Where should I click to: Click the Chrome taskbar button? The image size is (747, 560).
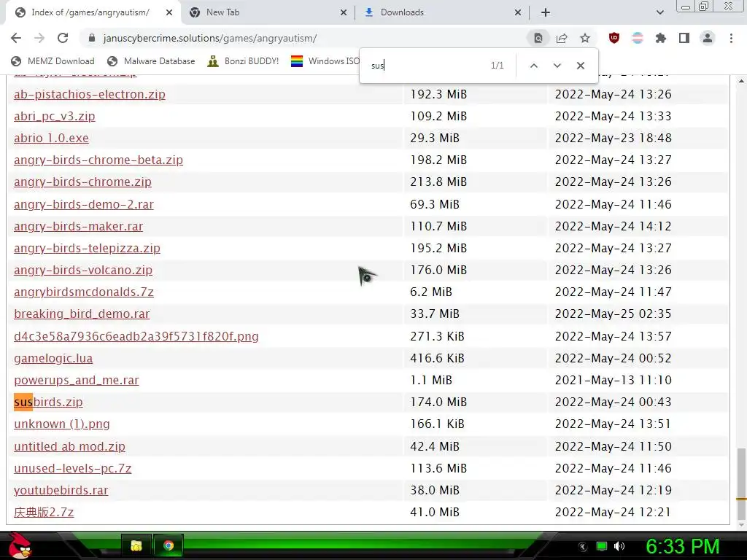pos(169,545)
